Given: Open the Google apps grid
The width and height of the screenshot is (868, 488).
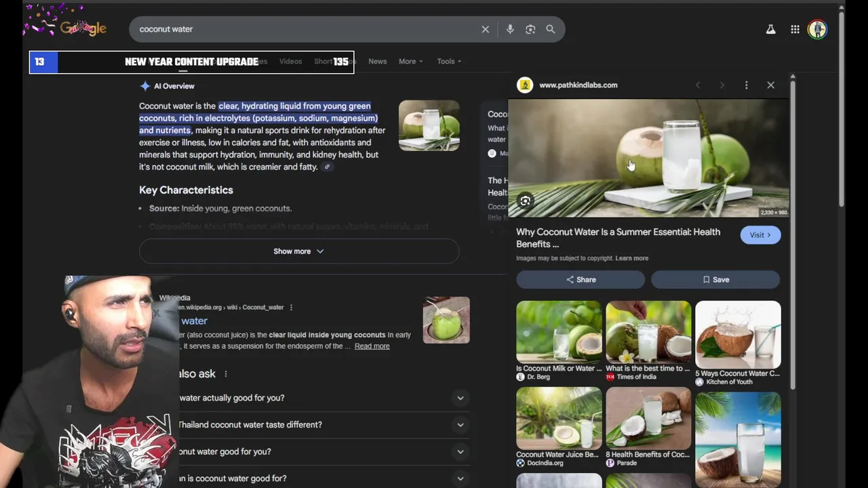Looking at the screenshot, I should [x=795, y=30].
